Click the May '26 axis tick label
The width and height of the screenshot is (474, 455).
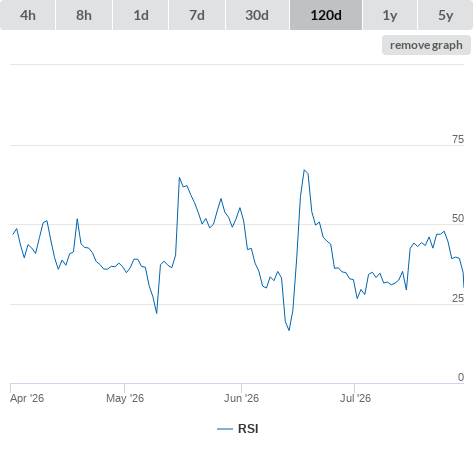click(125, 398)
